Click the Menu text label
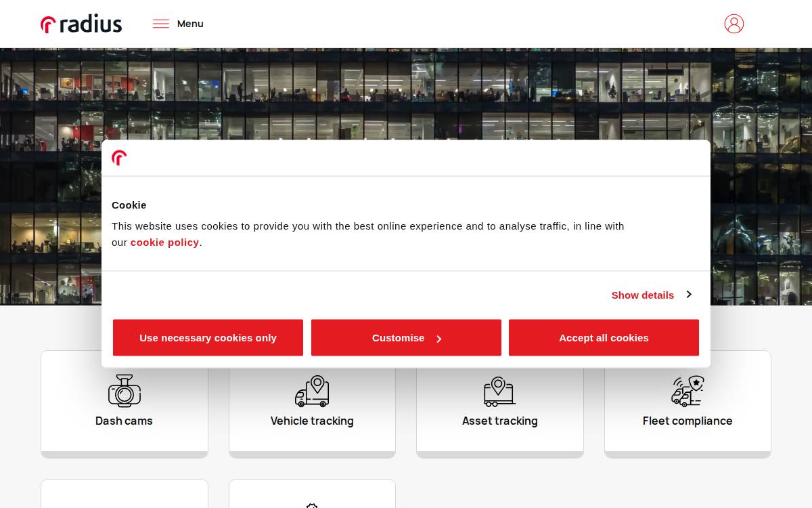 (190, 24)
